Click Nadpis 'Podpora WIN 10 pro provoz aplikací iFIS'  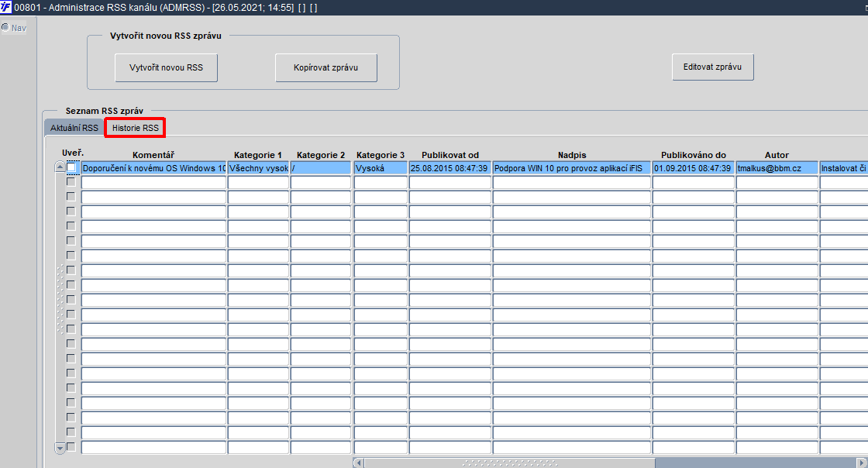coord(572,168)
